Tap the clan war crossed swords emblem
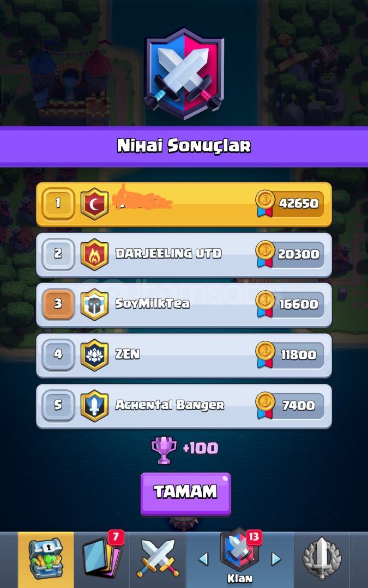 [x=184, y=74]
